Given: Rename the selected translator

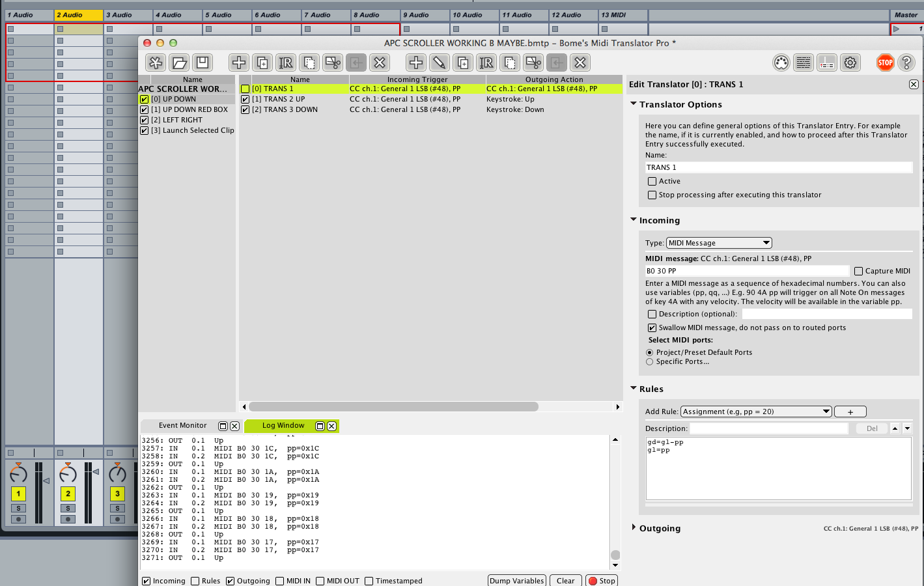Looking at the screenshot, I should (x=486, y=63).
